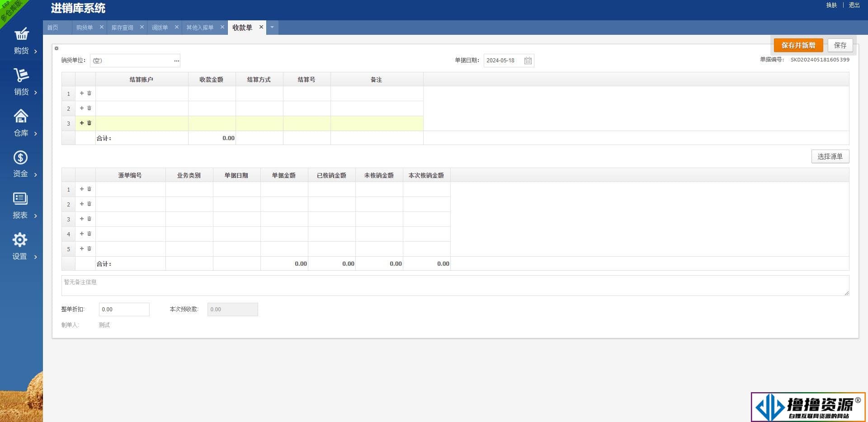Click the 收款金额 column header
This screenshot has width=868, height=422.
[x=212, y=80]
